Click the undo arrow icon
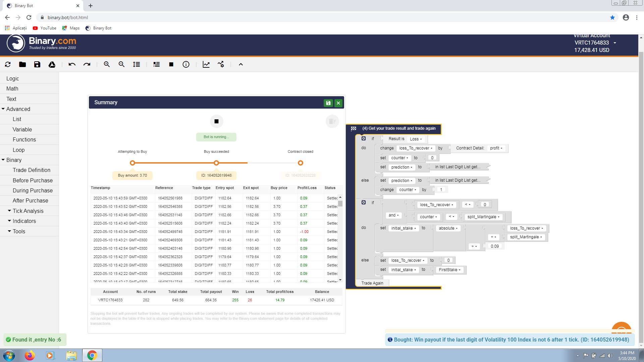 (72, 64)
